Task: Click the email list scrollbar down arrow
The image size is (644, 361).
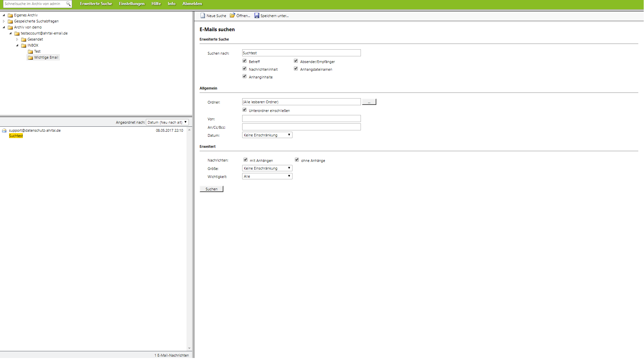Action: coord(189,348)
